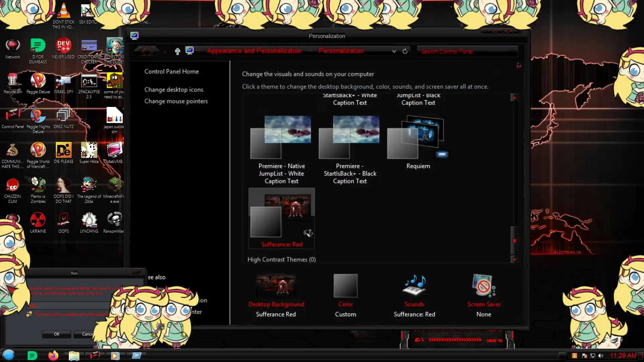Open the Screen Saver settings icon
The height and width of the screenshot is (362, 644).
point(483,286)
